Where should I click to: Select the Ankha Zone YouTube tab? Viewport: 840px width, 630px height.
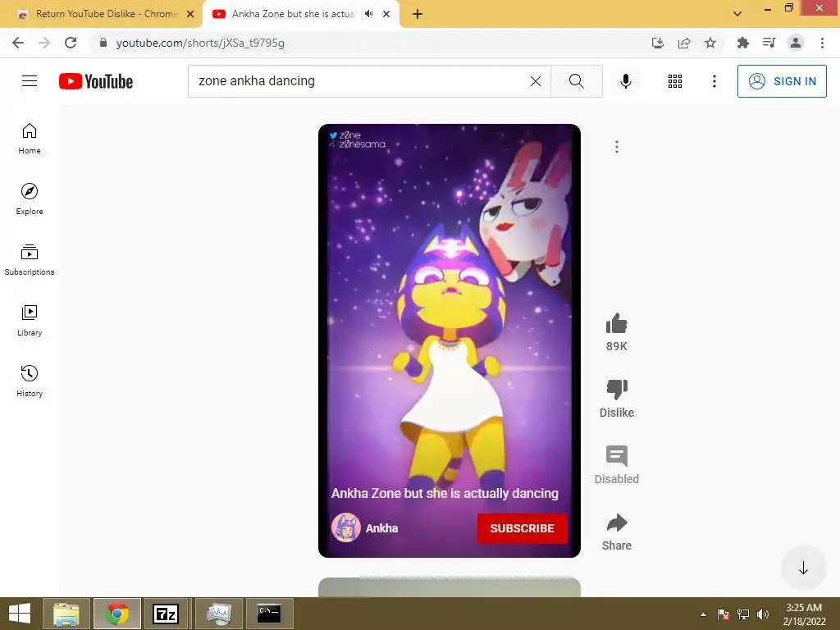point(293,14)
